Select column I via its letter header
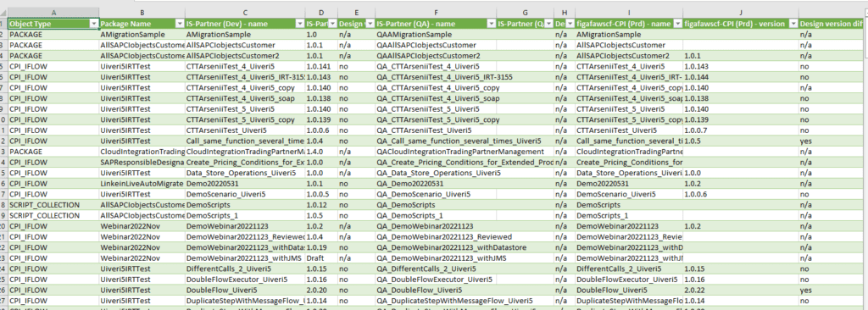The image size is (868, 310). (629, 12)
